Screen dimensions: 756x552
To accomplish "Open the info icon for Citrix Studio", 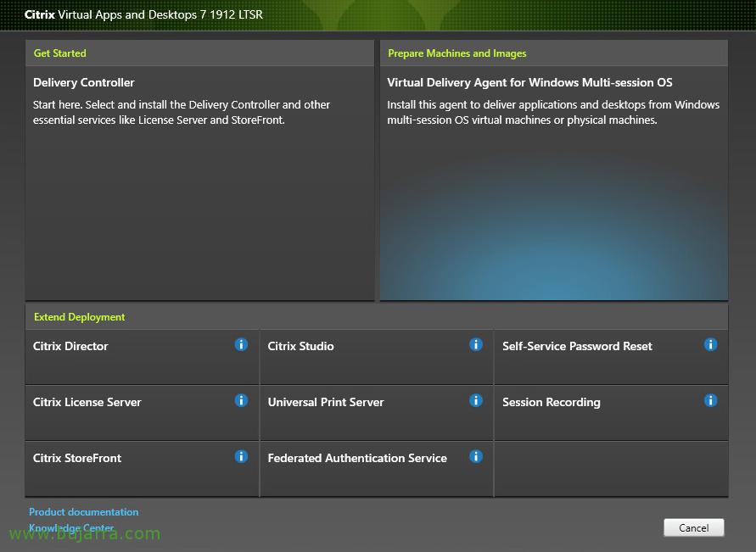I will [x=476, y=344].
